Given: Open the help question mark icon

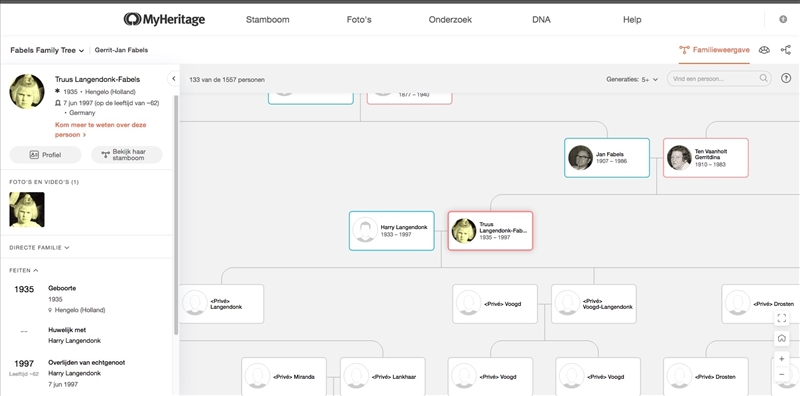Looking at the screenshot, I should point(786,79).
